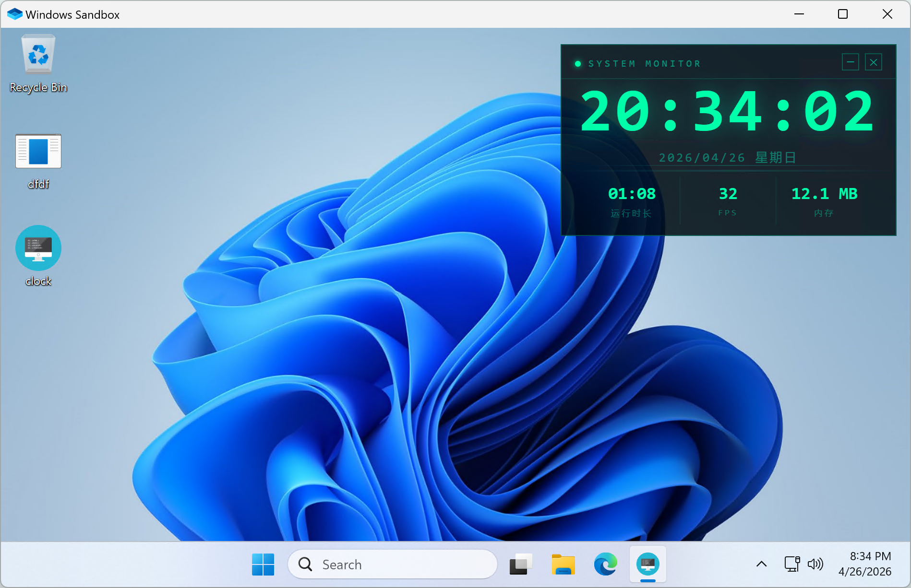The height and width of the screenshot is (588, 911).
Task: Maximize the Windows Sandbox window
Action: [843, 14]
